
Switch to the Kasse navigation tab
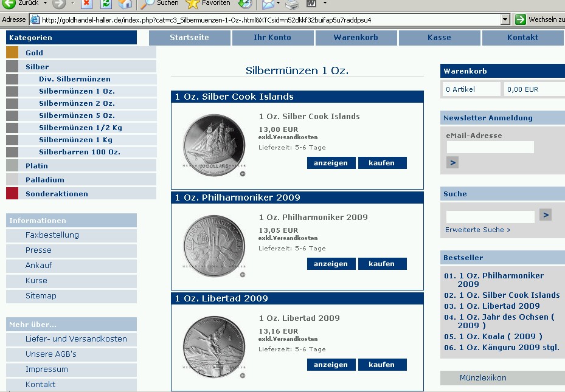point(439,38)
